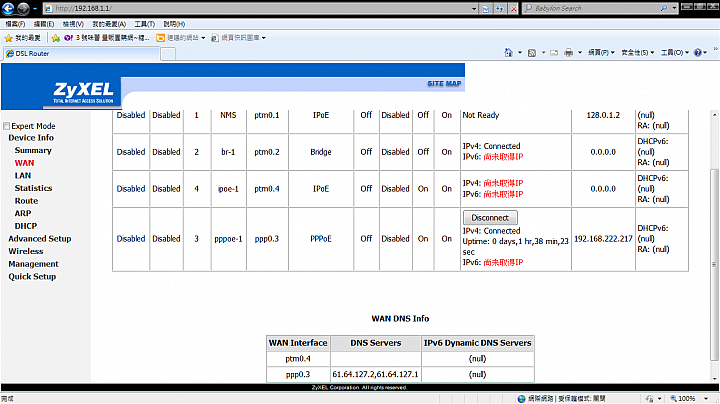
Task: Open the File (F) menu
Action: tap(15, 24)
